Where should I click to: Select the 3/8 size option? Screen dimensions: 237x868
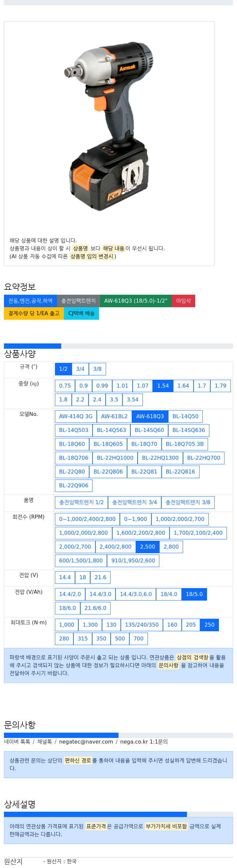coord(97,369)
